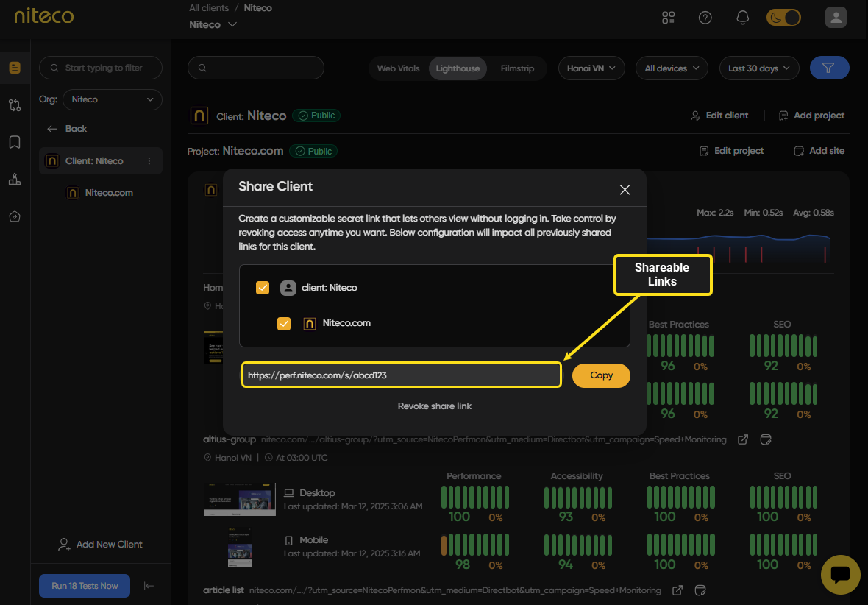The width and height of the screenshot is (868, 605).
Task: Click Add site
Action: [819, 151]
